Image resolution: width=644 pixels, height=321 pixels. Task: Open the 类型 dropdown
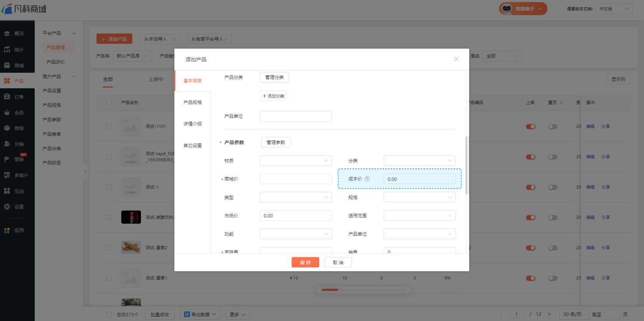click(x=296, y=197)
